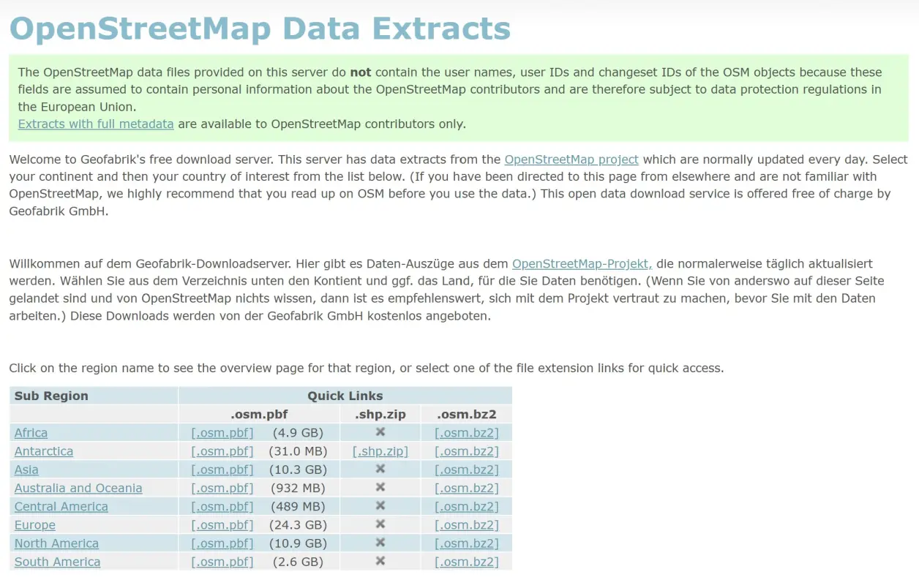The height and width of the screenshot is (588, 919).
Task: Open the Europe region page
Action: [35, 525]
